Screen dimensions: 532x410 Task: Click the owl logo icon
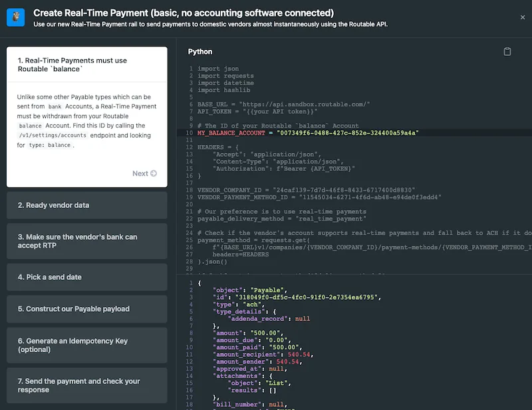click(15, 17)
